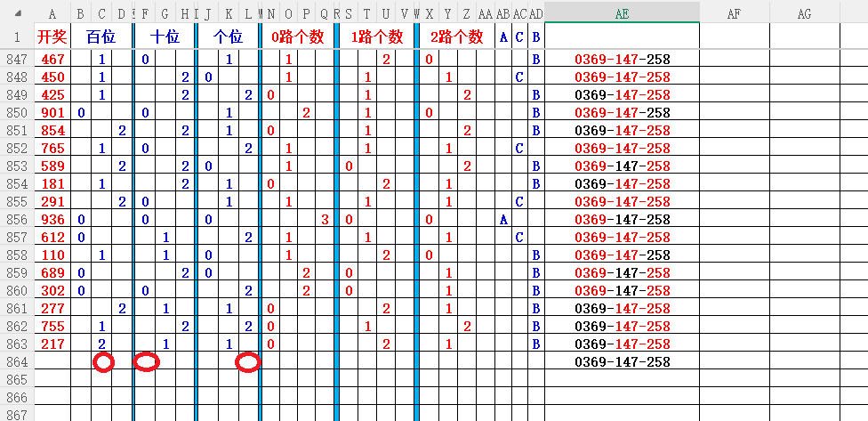The width and height of the screenshot is (868, 421).
Task: Select column AG header
Action: [804, 14]
